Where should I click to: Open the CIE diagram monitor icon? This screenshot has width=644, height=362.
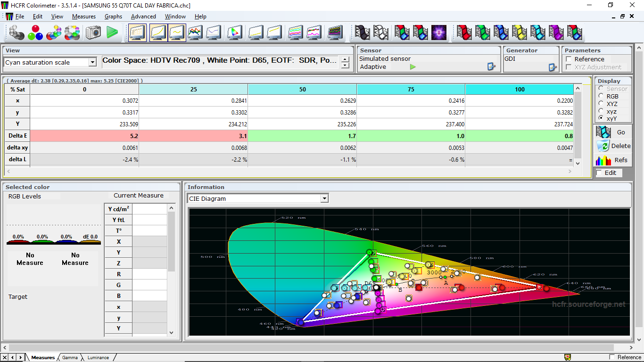coord(234,33)
